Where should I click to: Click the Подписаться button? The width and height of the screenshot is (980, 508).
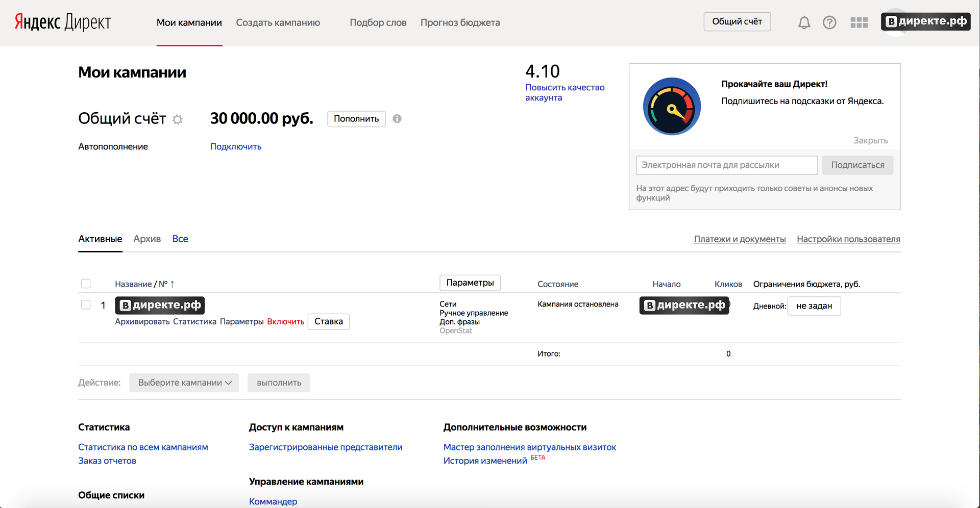coord(857,165)
